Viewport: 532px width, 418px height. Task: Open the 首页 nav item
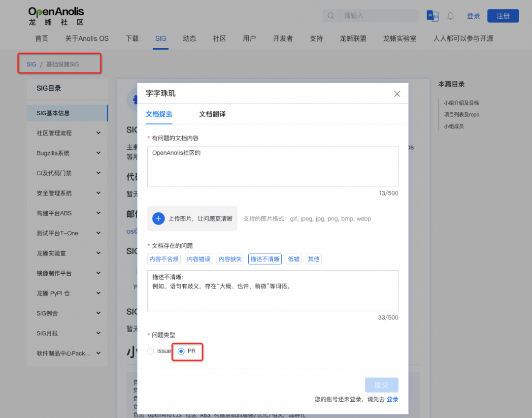(x=42, y=38)
